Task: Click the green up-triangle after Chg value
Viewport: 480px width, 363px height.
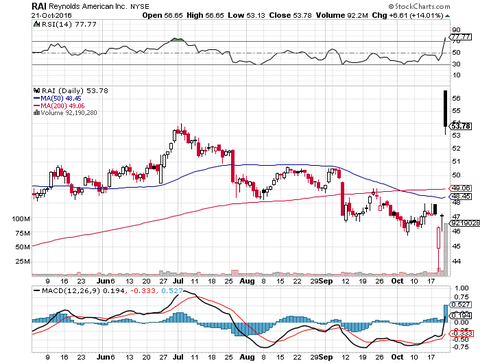Action: click(x=447, y=16)
